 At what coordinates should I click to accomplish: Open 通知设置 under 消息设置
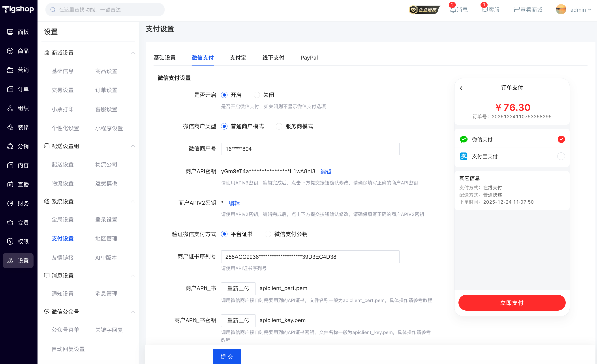pos(62,294)
